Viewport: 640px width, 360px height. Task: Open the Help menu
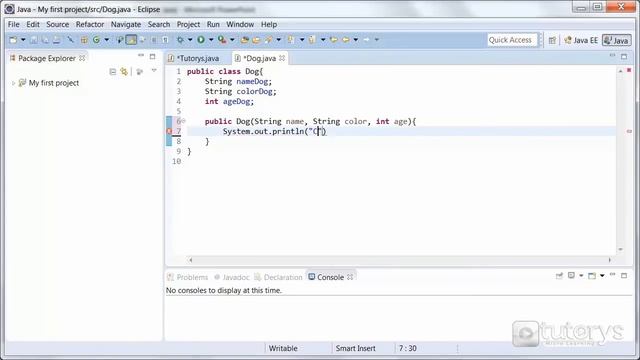pyautogui.click(x=269, y=24)
